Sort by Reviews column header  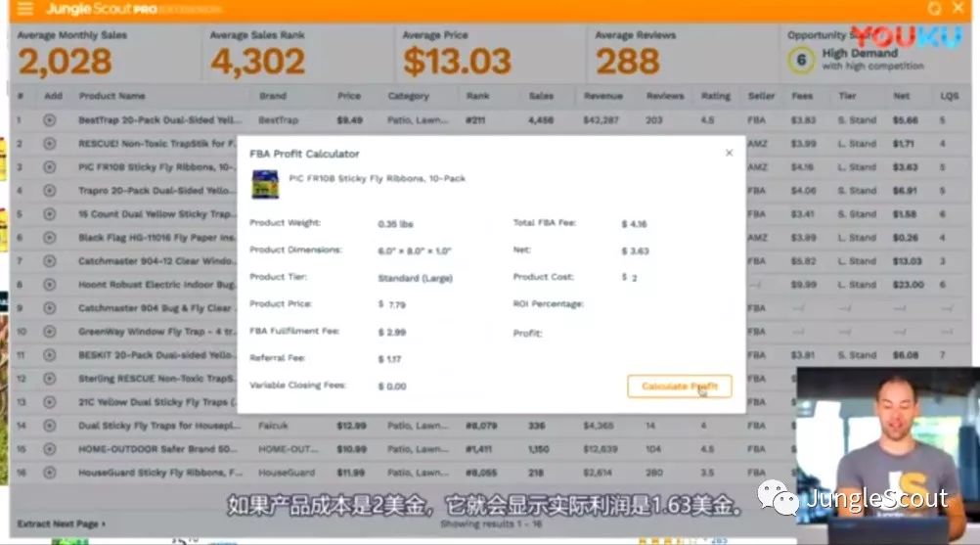click(665, 96)
